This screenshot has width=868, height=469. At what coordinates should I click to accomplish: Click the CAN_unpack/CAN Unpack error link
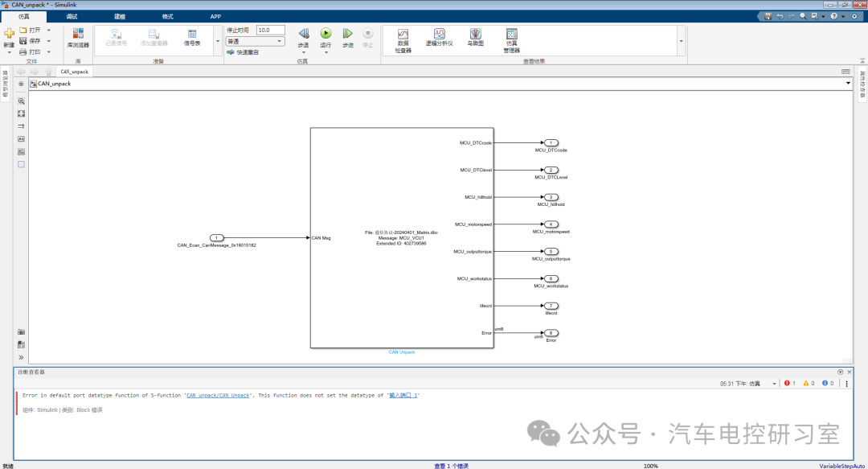click(218, 395)
